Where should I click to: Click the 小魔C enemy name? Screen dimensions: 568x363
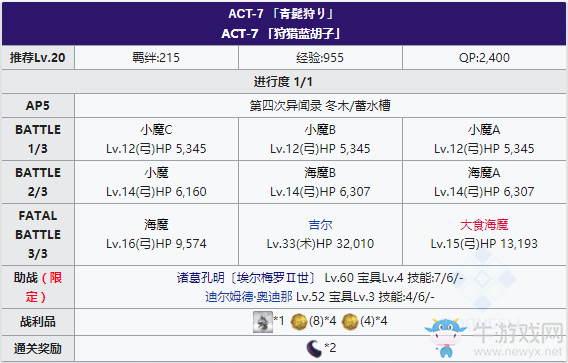[x=156, y=130]
